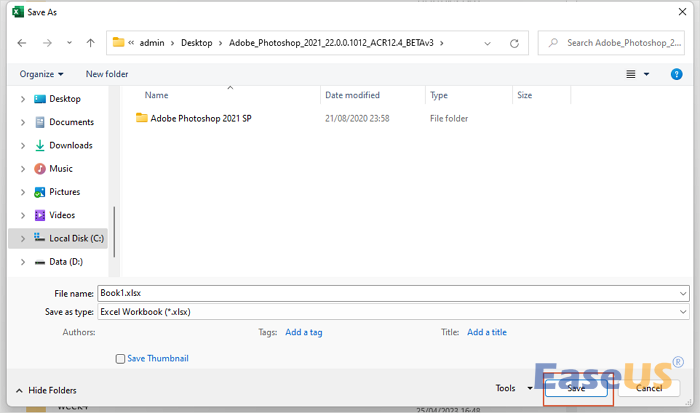Toggle the Save Thumbnail checkbox

click(120, 359)
